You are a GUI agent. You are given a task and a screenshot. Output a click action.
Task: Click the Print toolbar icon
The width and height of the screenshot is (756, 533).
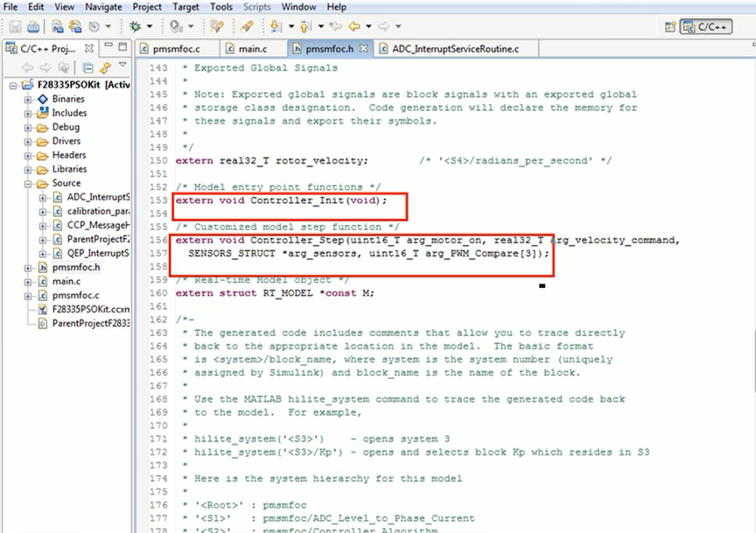(34, 27)
